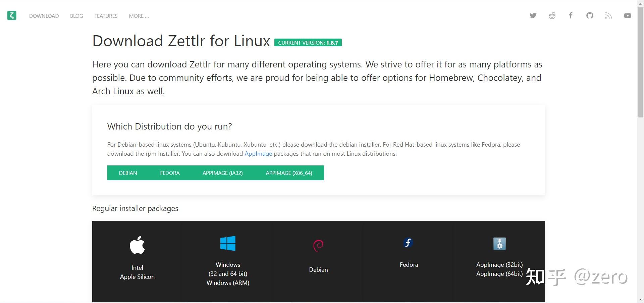The image size is (644, 303).
Task: Click the page's vertical scrollbar thumb
Action: (x=640, y=60)
